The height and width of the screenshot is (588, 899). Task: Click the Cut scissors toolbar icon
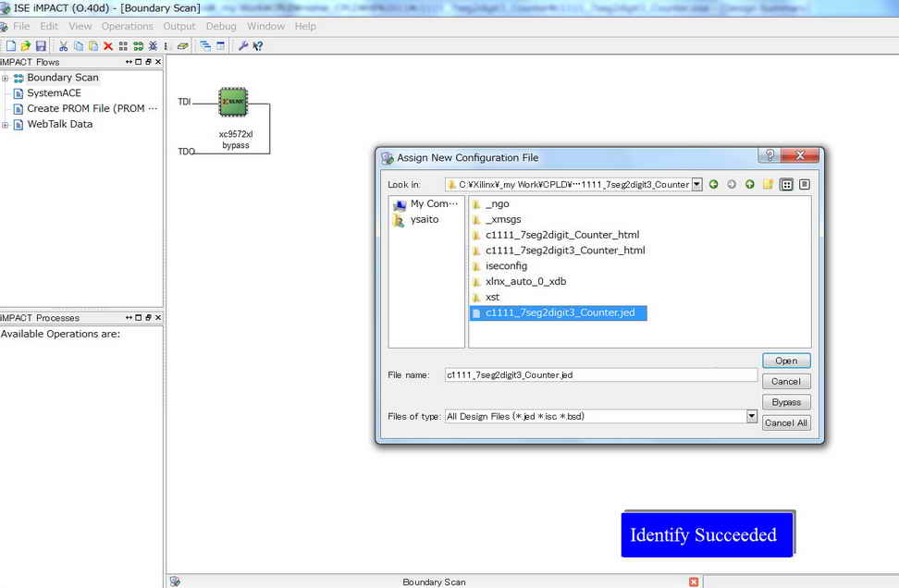click(63, 46)
